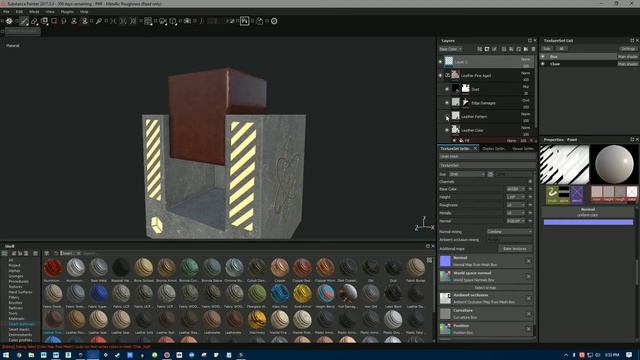Click the Normal uniform color swatch
The image size is (640, 360).
pyautogui.click(x=588, y=222)
